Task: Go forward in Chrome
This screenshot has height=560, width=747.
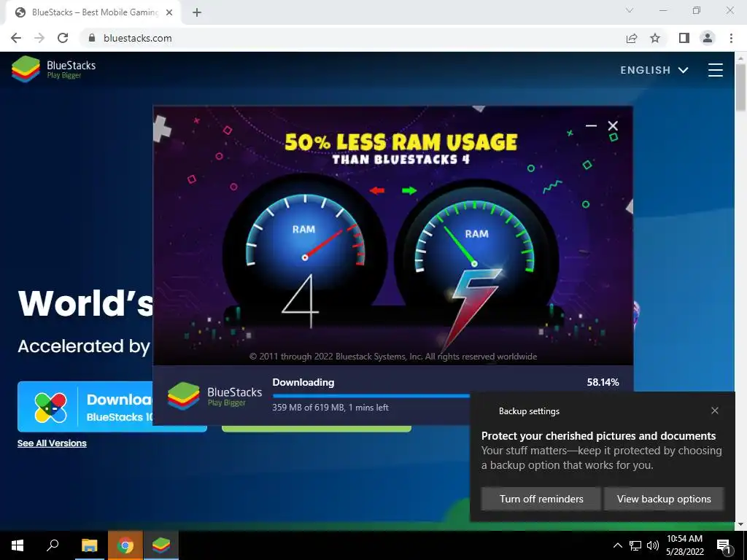Action: tap(39, 38)
